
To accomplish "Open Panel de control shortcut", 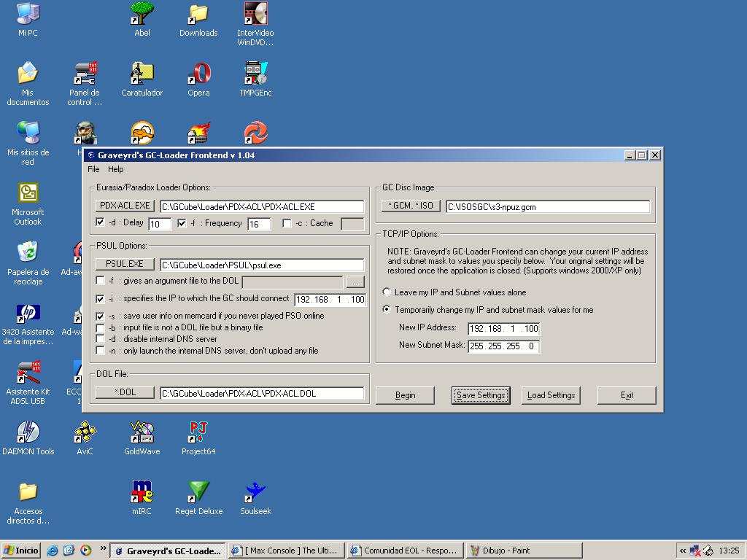I will click(85, 83).
